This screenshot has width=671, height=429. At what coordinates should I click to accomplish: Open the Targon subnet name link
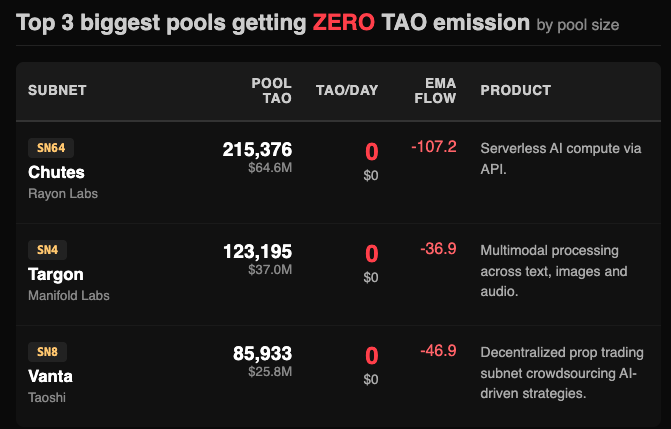pos(56,274)
